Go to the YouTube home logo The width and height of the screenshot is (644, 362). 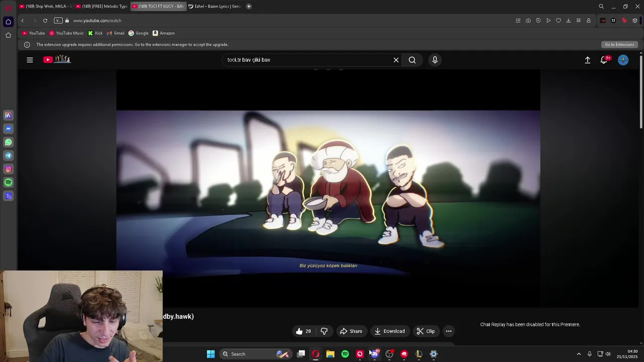pyautogui.click(x=57, y=59)
